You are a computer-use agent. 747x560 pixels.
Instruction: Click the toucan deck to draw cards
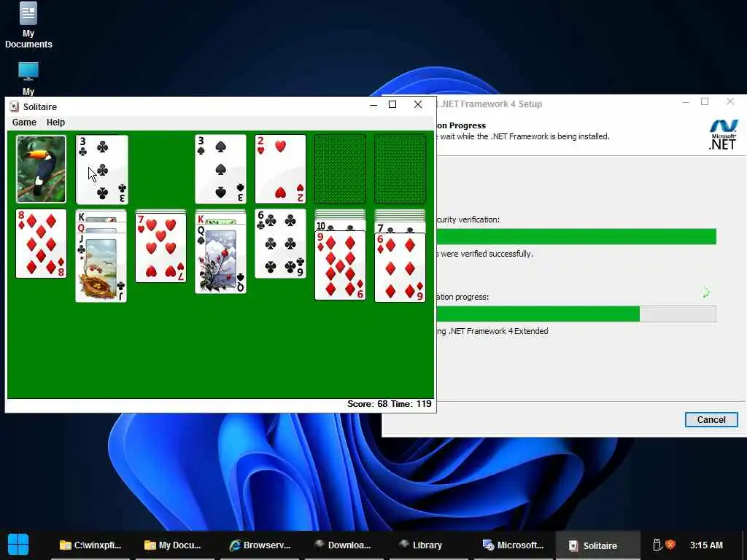point(41,169)
